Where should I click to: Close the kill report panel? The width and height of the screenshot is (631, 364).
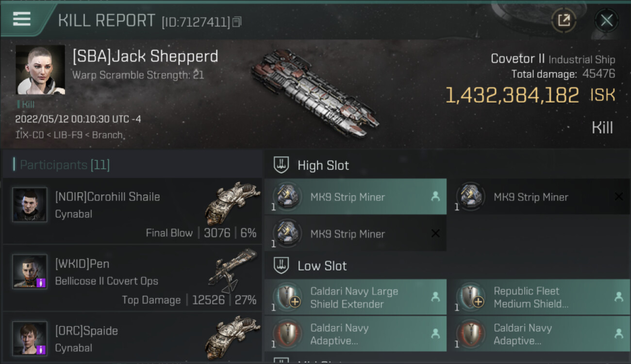pos(606,20)
